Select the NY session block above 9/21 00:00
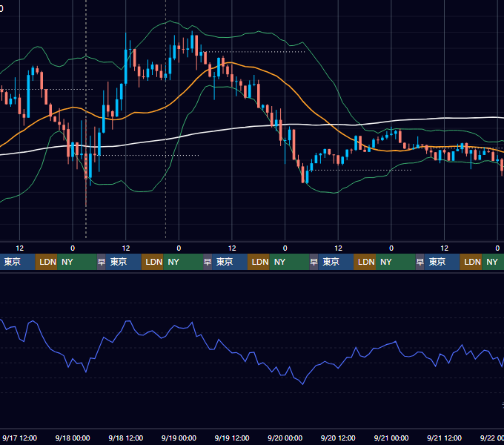Screen dimensions: 504x445 (395, 262)
